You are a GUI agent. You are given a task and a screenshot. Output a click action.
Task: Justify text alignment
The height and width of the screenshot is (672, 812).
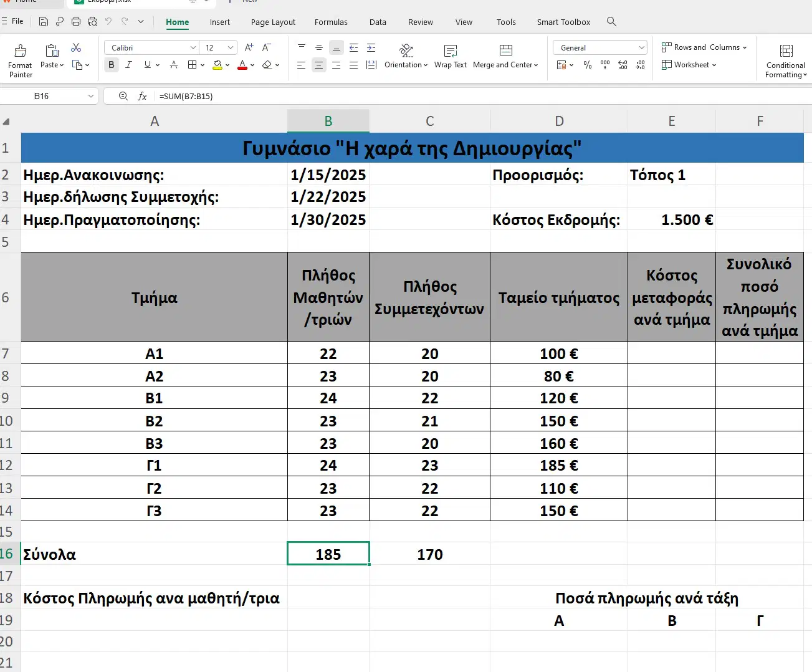click(x=354, y=65)
